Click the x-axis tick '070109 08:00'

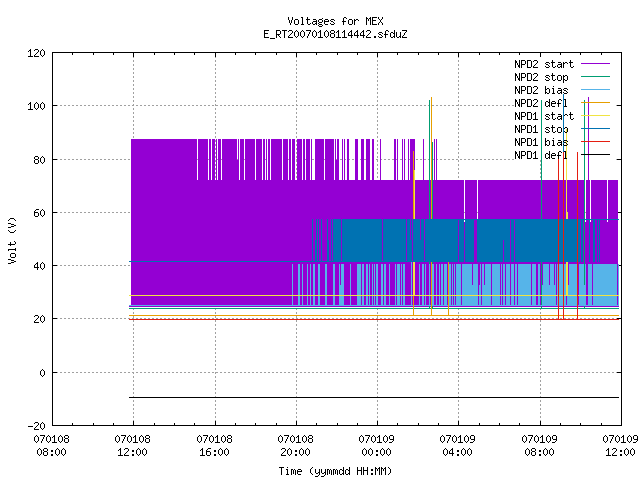pyautogui.click(x=539, y=446)
